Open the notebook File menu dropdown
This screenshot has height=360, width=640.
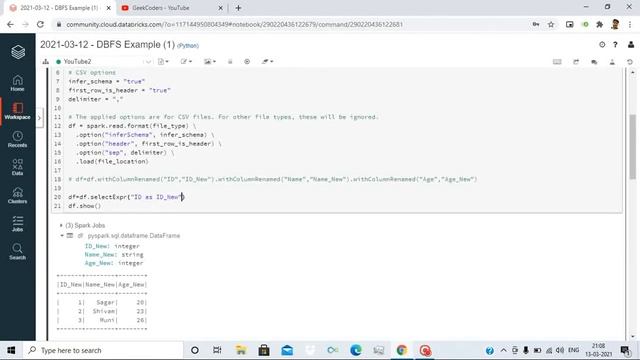pyautogui.click(x=163, y=62)
